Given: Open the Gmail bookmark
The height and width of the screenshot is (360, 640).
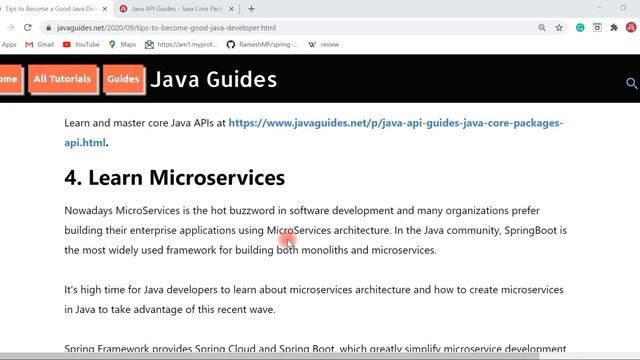Looking at the screenshot, I should (40, 44).
